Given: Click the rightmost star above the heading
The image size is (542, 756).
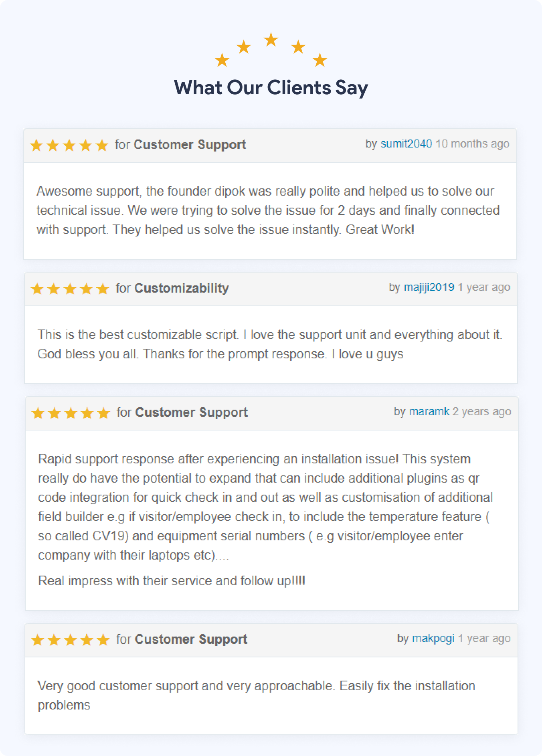Looking at the screenshot, I should (320, 60).
